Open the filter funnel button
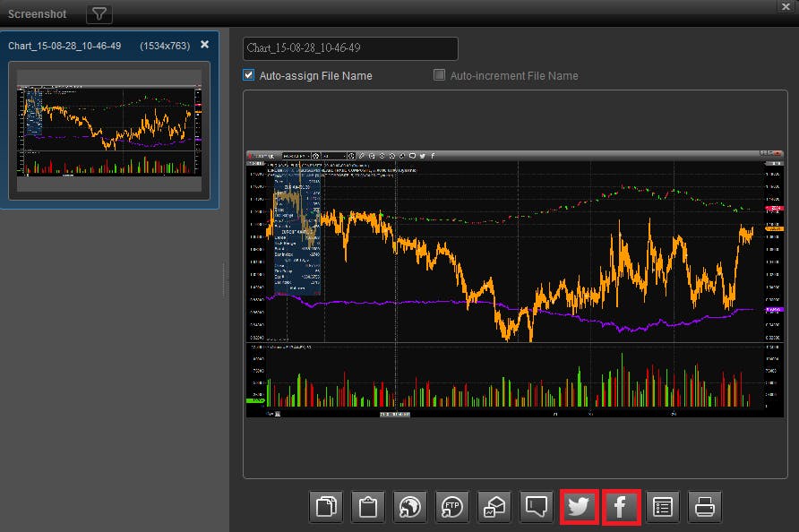Screen dimensions: 799x532 point(99,13)
